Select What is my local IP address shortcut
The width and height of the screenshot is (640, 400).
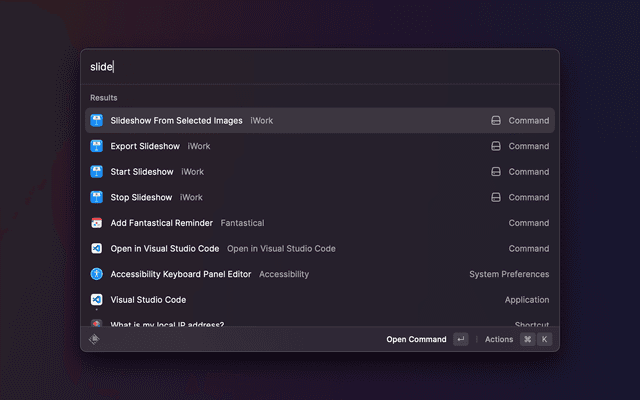coord(167,323)
